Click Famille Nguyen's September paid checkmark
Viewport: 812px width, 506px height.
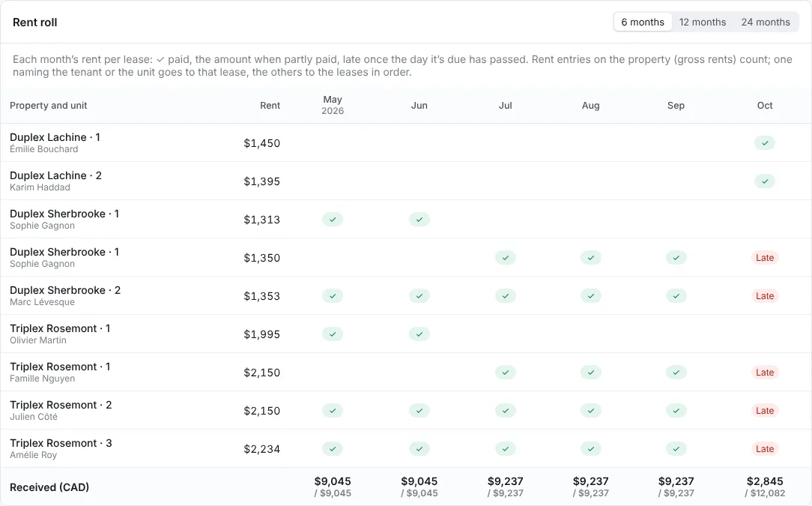click(x=676, y=373)
